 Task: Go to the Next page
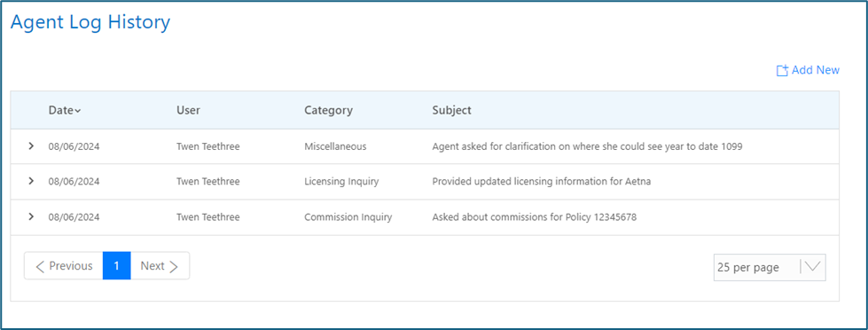tap(160, 266)
